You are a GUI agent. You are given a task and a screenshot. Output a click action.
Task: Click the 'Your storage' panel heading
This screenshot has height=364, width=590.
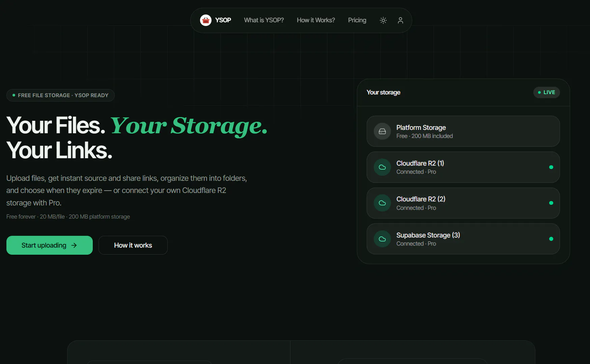click(383, 92)
